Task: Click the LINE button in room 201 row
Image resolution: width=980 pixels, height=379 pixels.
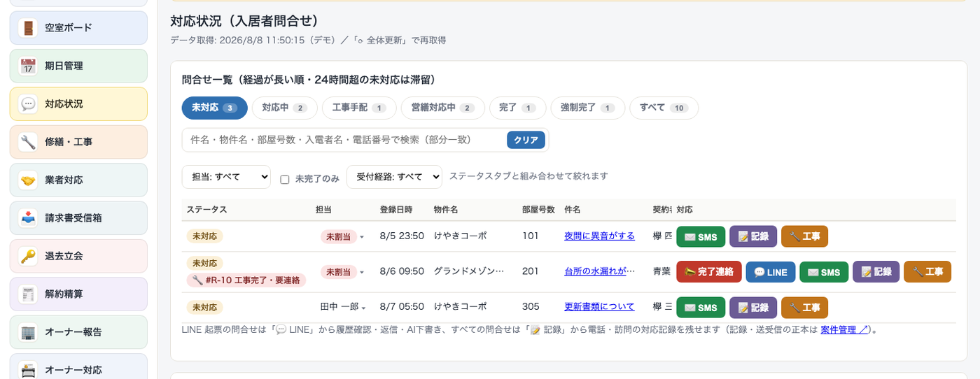Action: [x=771, y=272]
